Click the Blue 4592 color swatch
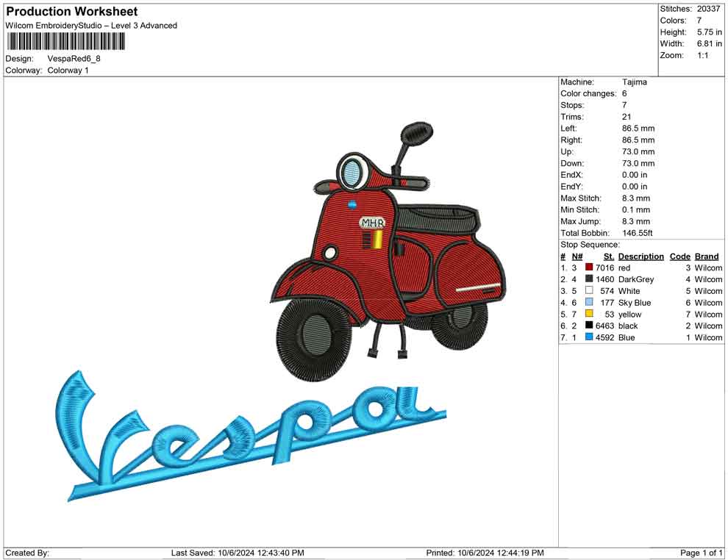Screen dimensions: 728x560 (589, 337)
